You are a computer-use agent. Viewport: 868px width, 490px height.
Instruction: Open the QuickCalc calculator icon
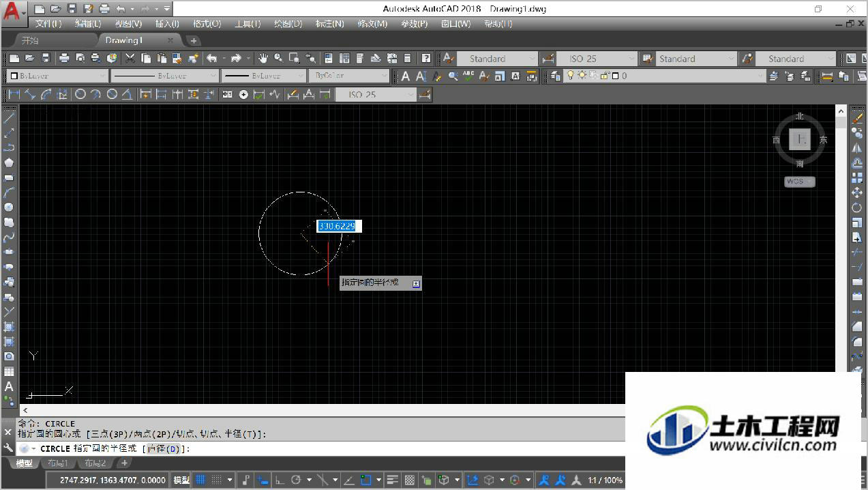point(407,58)
